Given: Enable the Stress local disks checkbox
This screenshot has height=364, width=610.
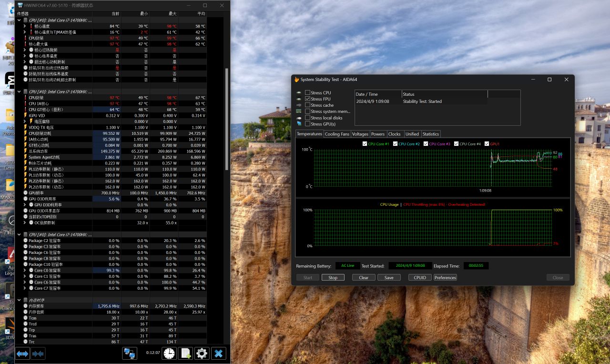Looking at the screenshot, I should [x=307, y=118].
